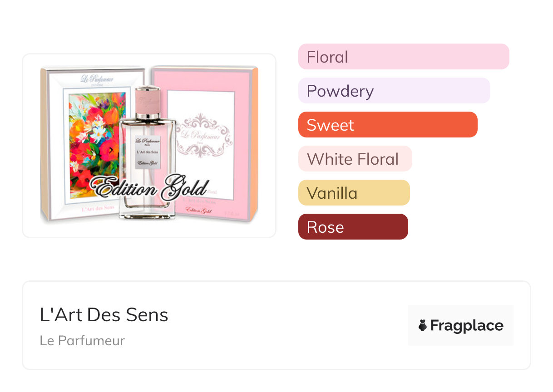The image size is (553, 392).
Task: Click the orange Sweet accord bar
Action: coord(388,125)
